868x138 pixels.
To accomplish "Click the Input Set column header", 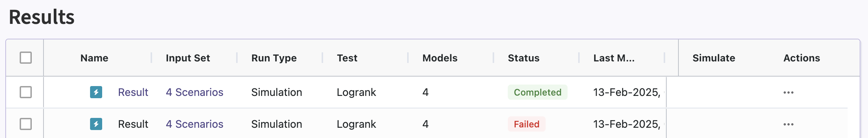I will [188, 58].
